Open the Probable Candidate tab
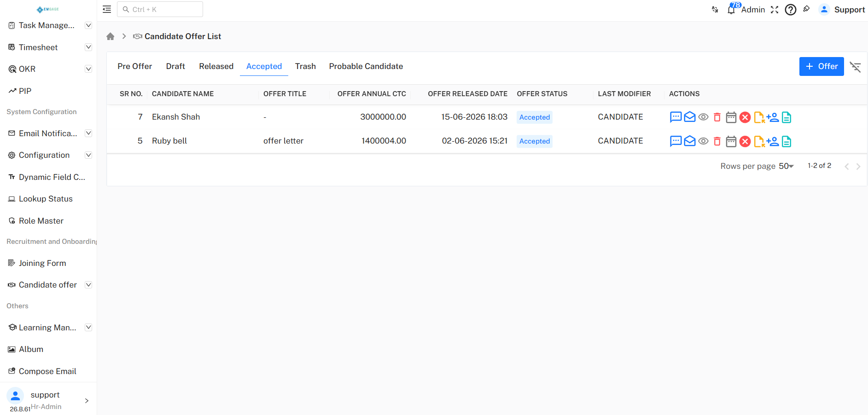 (366, 66)
